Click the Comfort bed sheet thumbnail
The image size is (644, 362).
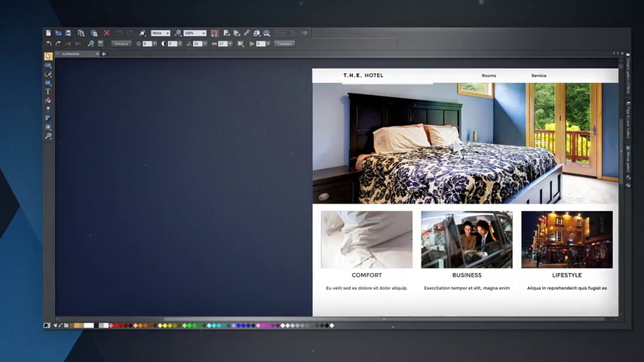click(366, 240)
